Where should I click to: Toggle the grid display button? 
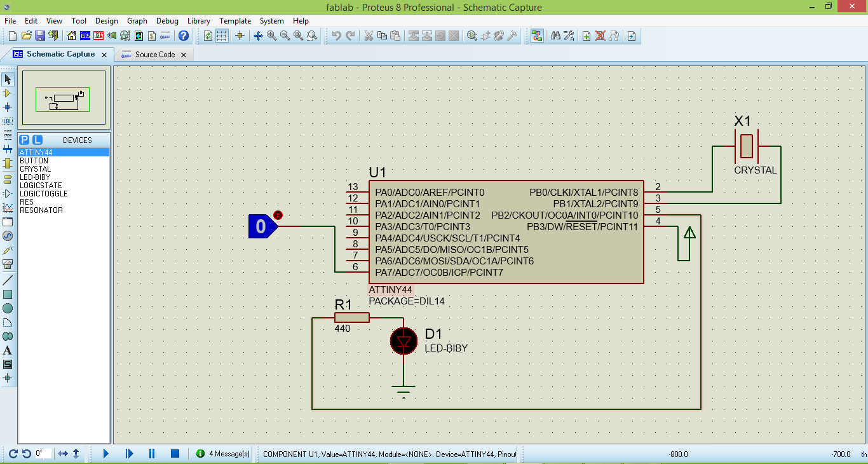point(222,36)
